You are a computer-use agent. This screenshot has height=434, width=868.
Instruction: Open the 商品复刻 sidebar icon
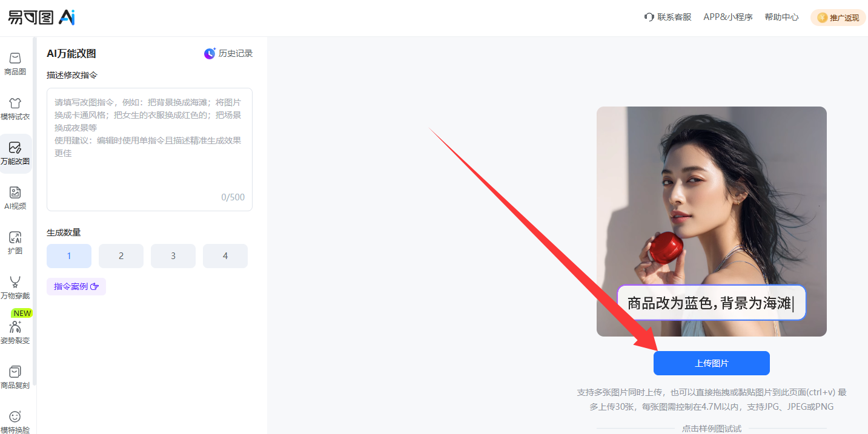pos(15,372)
